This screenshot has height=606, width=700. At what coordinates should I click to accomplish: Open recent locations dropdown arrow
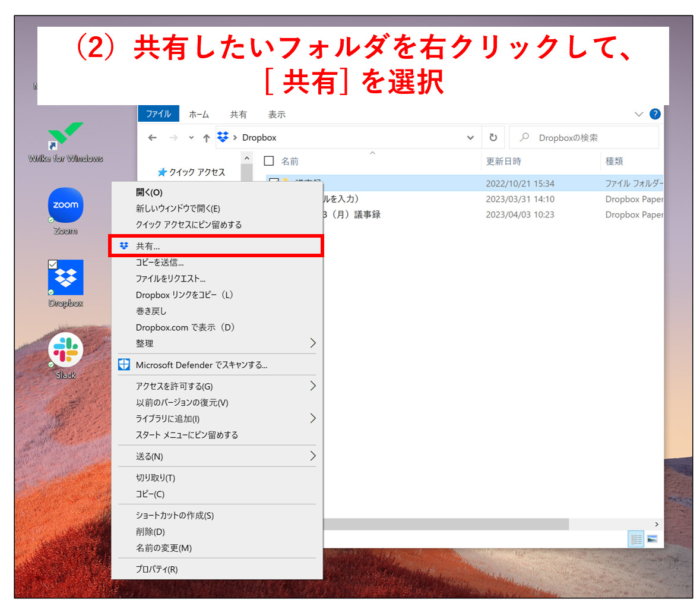coord(191,138)
